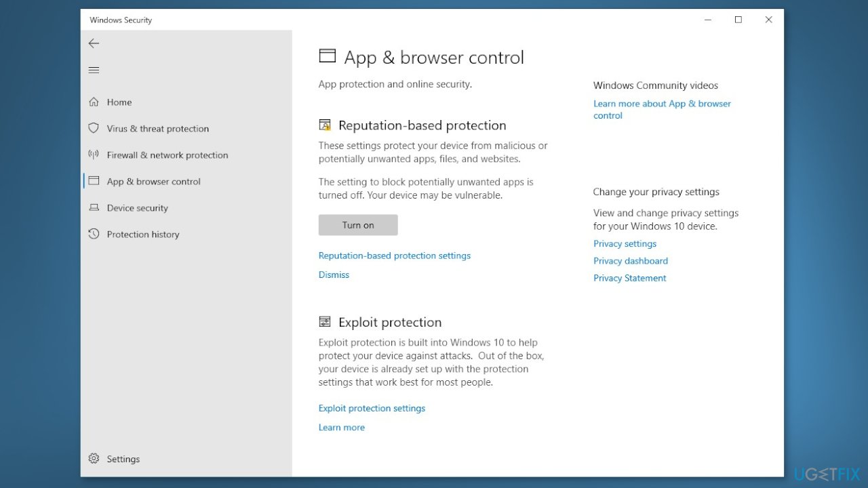This screenshot has height=488, width=868.
Task: Open Protection history using the clock icon
Action: tap(94, 234)
